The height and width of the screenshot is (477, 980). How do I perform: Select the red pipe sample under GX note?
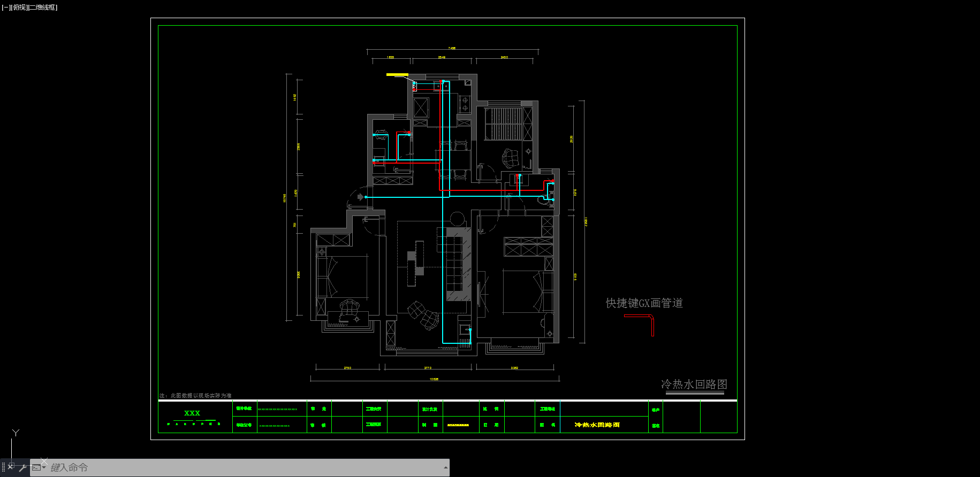tap(639, 325)
